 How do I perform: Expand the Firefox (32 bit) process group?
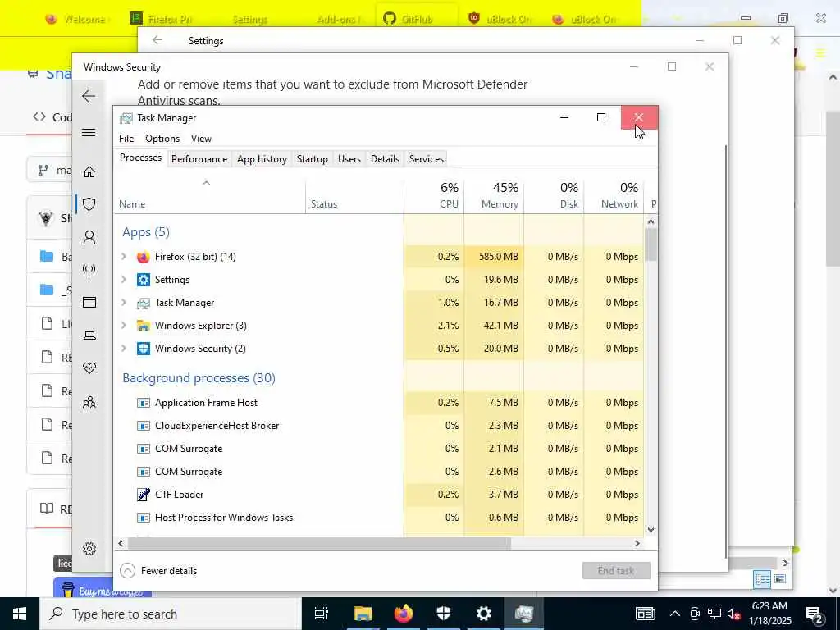pos(124,257)
